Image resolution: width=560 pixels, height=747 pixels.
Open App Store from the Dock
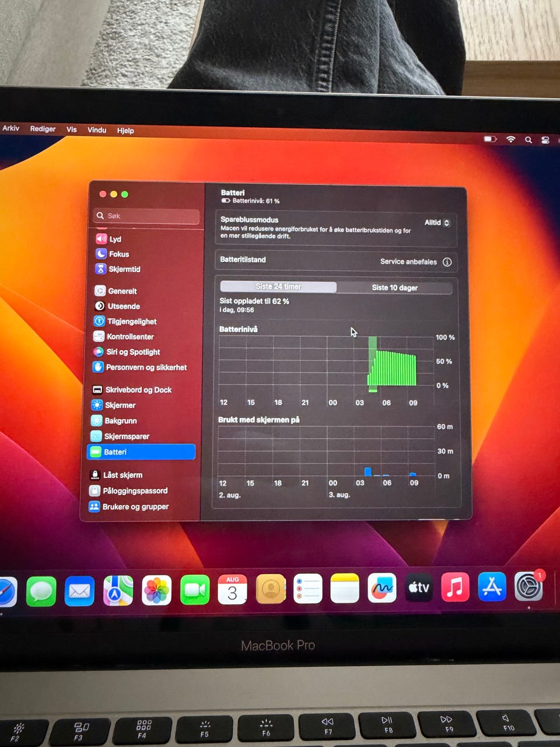click(492, 586)
